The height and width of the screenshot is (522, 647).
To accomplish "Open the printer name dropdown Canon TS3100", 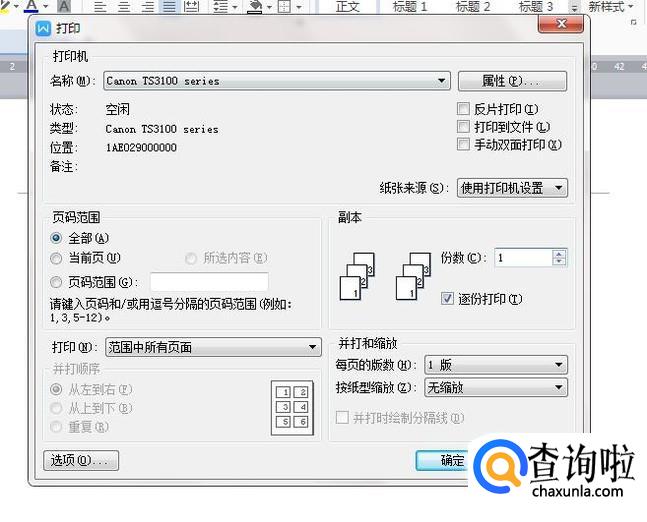I will point(277,81).
